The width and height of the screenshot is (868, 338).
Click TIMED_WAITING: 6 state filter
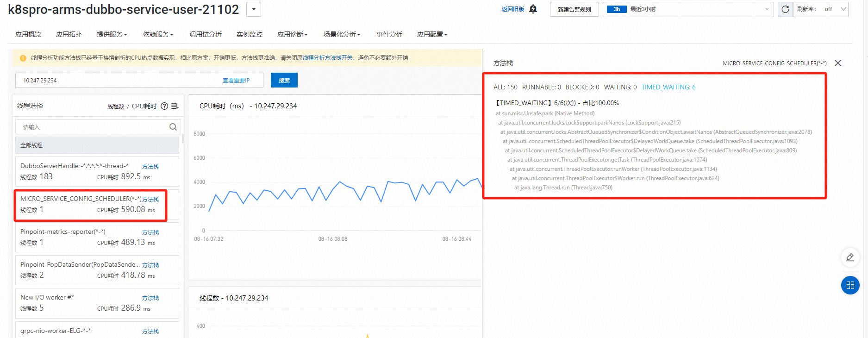coord(668,87)
